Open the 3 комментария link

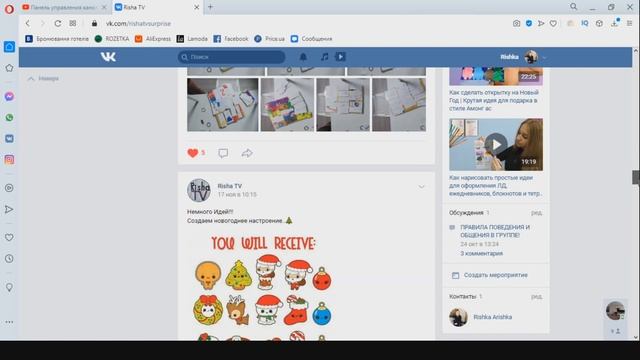481,253
